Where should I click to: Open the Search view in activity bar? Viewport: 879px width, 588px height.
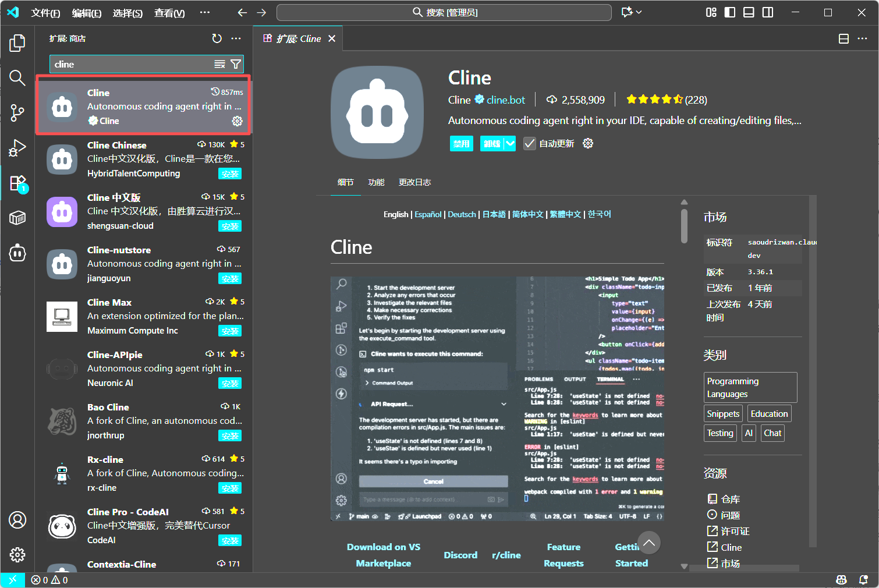click(x=17, y=77)
